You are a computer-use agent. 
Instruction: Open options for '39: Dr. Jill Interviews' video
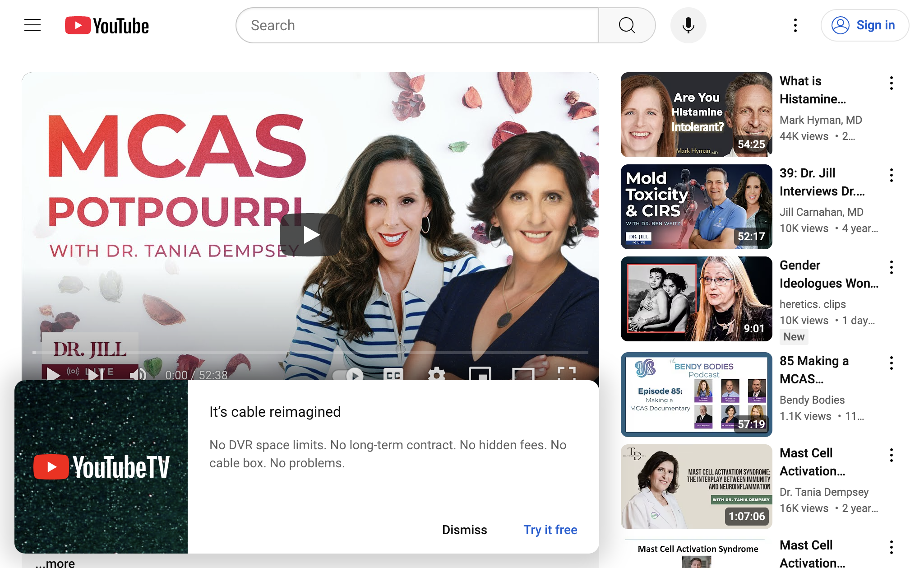pyautogui.click(x=891, y=175)
